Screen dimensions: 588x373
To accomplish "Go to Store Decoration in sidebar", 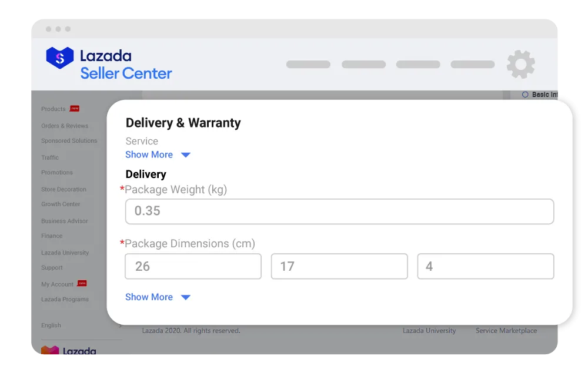I will [x=64, y=189].
